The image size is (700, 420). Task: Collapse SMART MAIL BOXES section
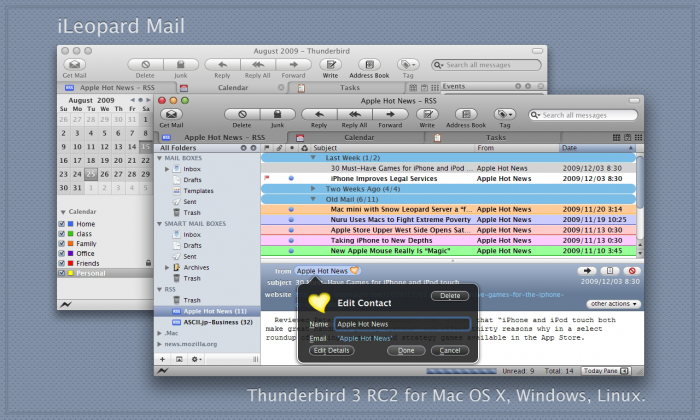coord(159,224)
